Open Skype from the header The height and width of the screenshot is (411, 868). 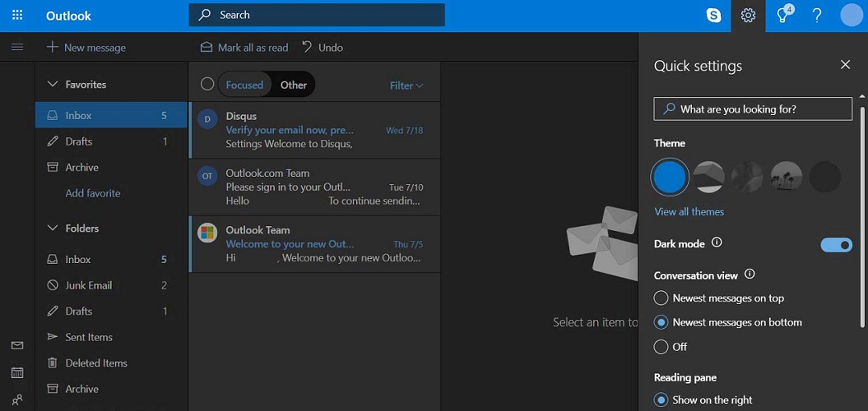714,16
